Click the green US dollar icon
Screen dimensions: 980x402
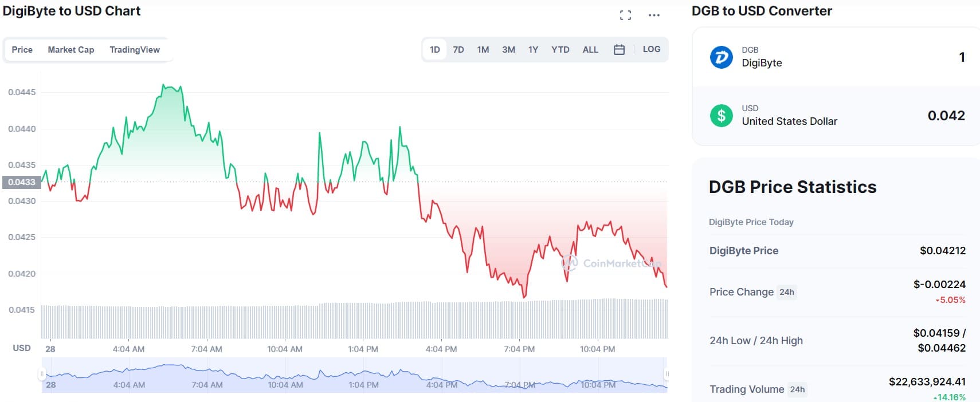click(721, 116)
